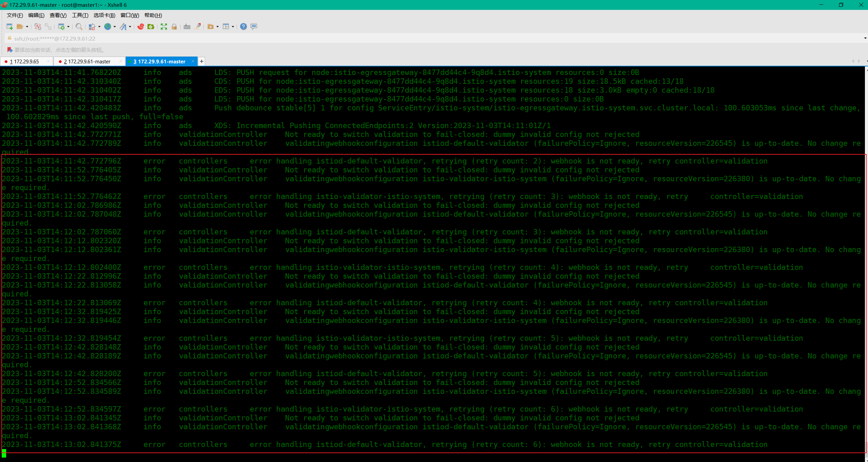Screen dimensions: 868x462
Task: Close tab 3 172.29.9.61-master
Action: [x=193, y=61]
